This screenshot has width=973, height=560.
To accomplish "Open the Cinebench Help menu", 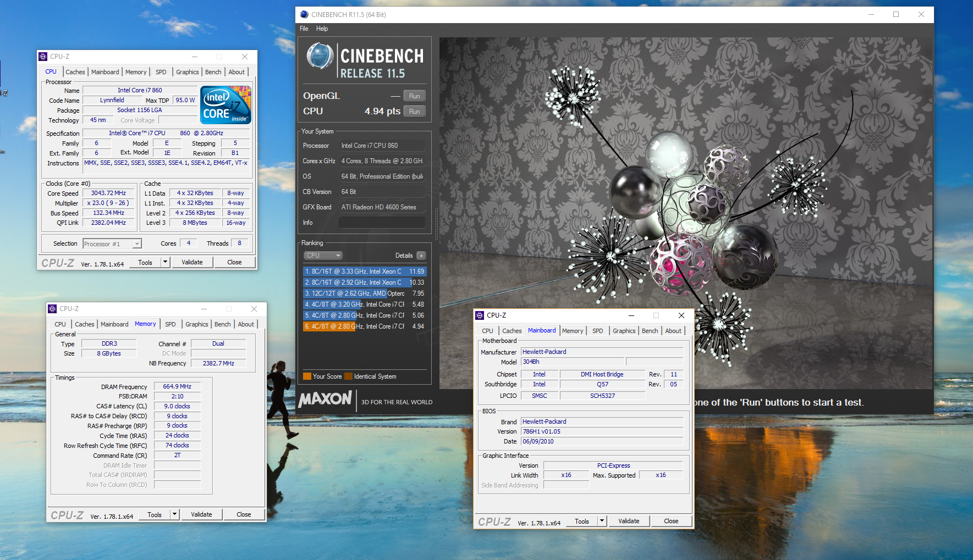I will coord(322,29).
